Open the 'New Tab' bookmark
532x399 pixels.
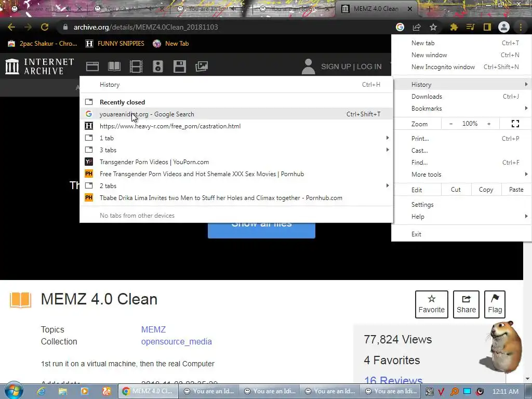[x=171, y=44]
